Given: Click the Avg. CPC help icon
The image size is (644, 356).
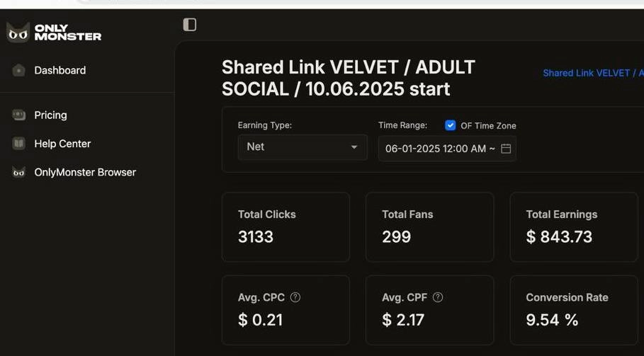Looking at the screenshot, I should coord(295,297).
